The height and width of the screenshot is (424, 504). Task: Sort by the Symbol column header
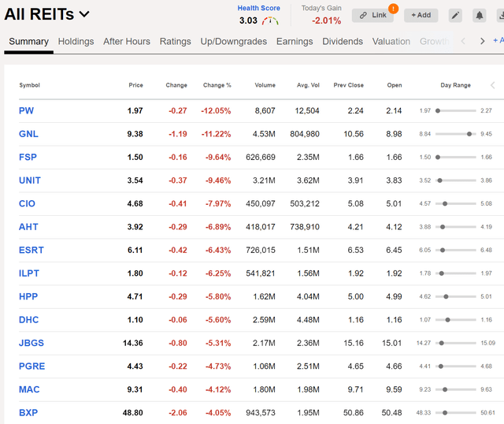29,85
